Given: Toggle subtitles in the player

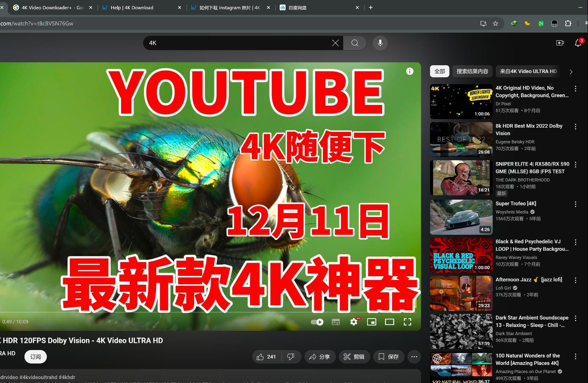Looking at the screenshot, I should pos(336,322).
